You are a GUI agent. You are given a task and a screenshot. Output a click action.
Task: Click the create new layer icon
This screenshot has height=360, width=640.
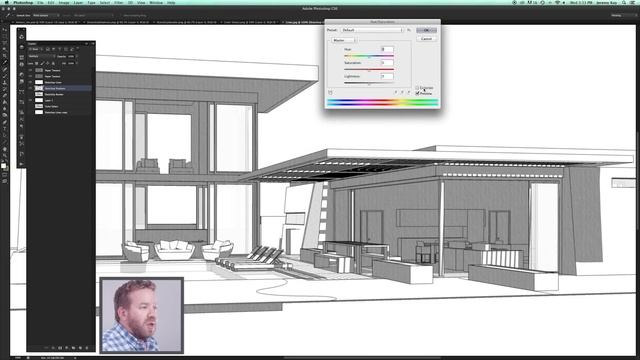[x=80, y=348]
